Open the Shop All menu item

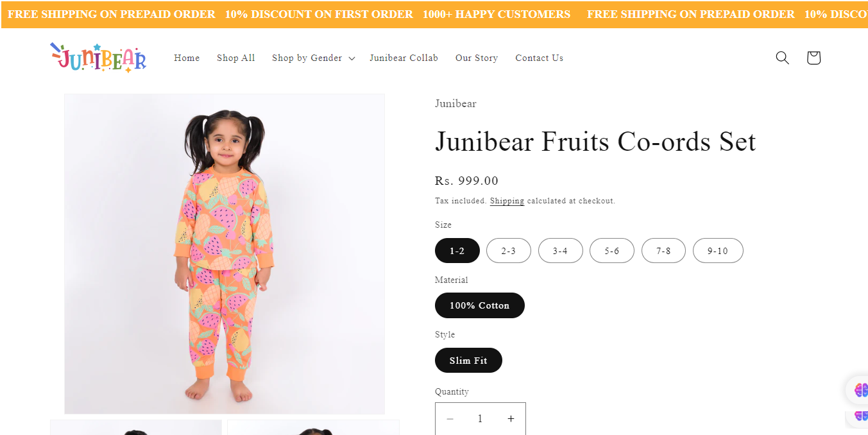(x=235, y=58)
